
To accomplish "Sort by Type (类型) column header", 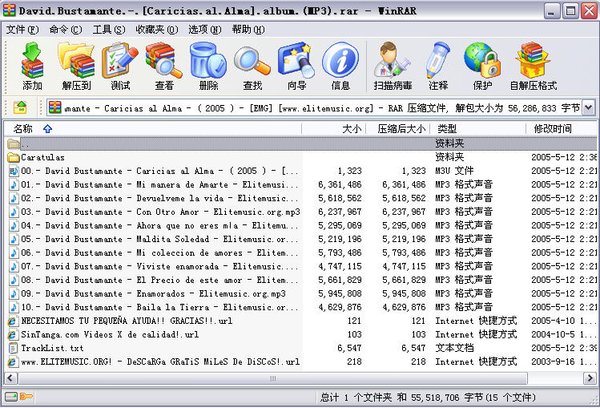I will 478,129.
